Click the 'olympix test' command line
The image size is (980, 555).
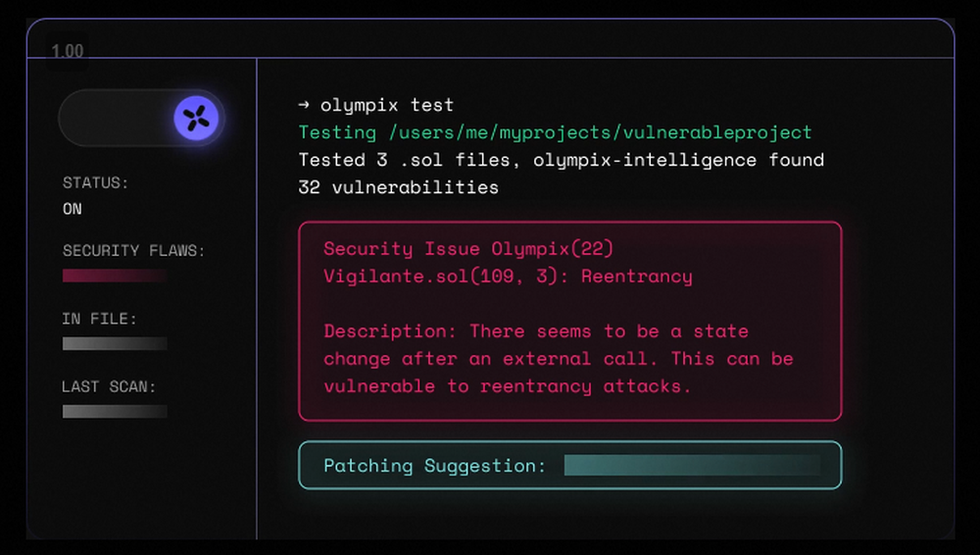tap(375, 105)
